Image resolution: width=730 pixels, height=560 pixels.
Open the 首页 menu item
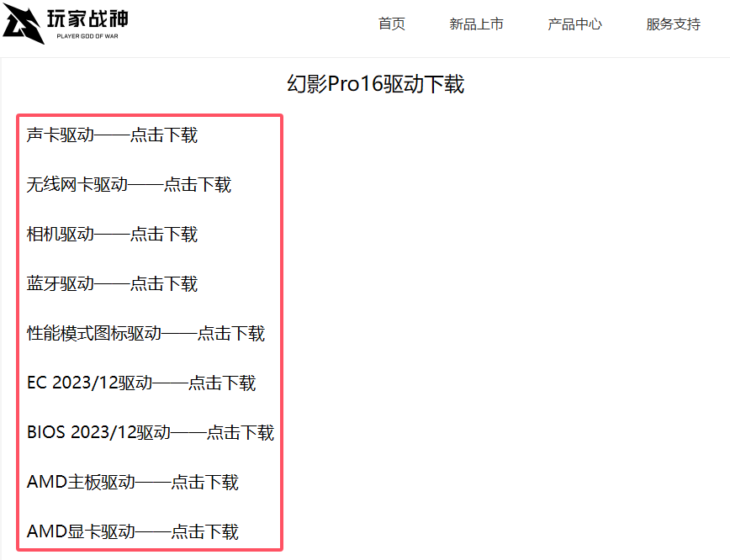[x=391, y=24]
